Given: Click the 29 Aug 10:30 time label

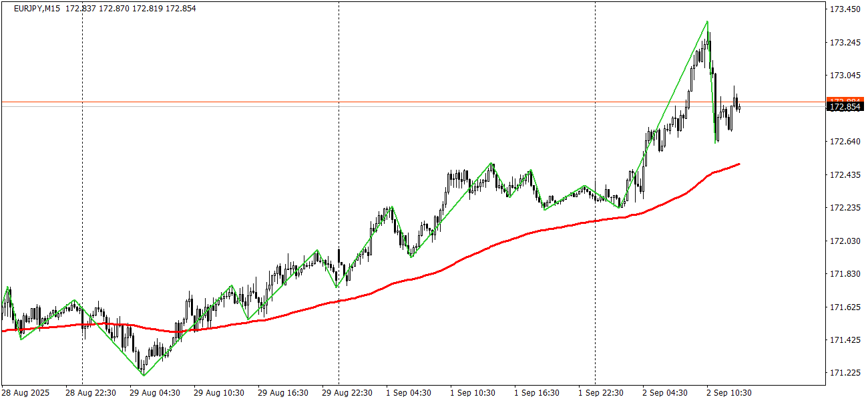Looking at the screenshot, I should click(220, 392).
